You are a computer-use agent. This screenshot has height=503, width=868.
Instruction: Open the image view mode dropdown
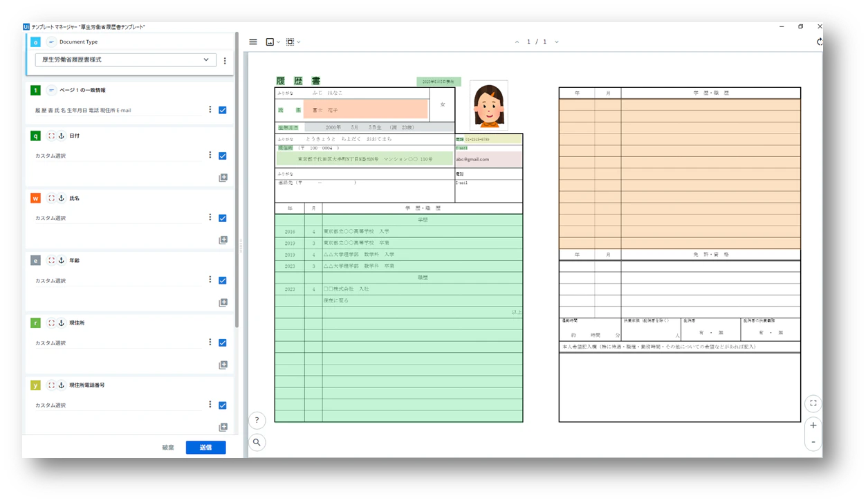click(x=273, y=42)
